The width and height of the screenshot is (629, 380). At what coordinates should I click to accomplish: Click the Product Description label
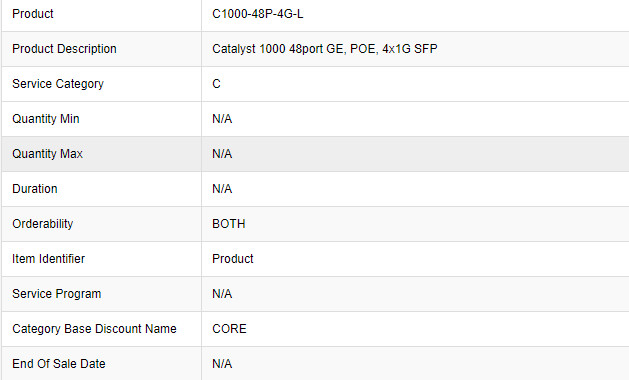click(64, 49)
